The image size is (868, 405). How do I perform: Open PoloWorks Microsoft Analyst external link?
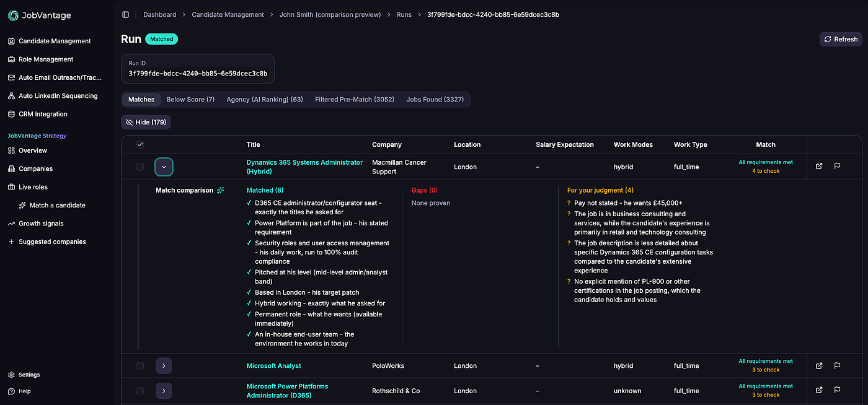[819, 365]
